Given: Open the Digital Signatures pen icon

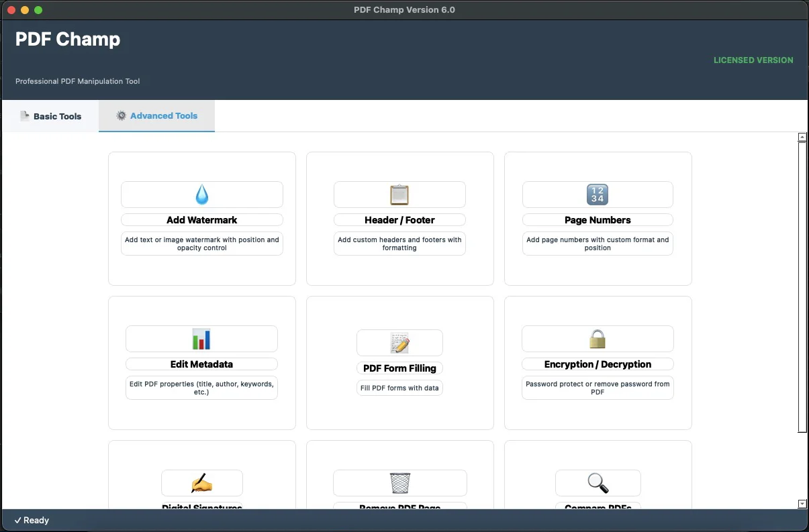Looking at the screenshot, I should pos(201,482).
